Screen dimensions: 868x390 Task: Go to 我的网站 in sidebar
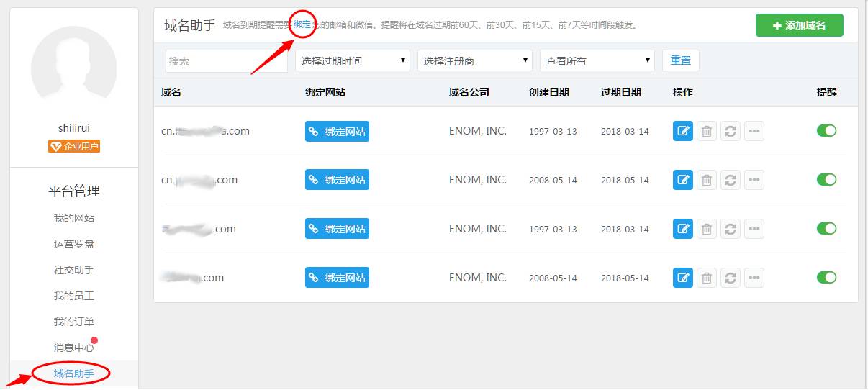74,218
